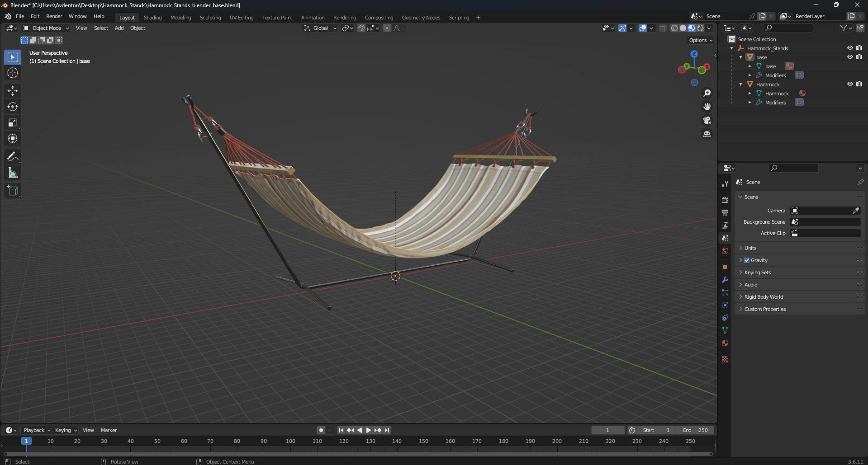Switch perspective/orthographic grid gizmo
The height and width of the screenshot is (465, 868).
click(707, 134)
